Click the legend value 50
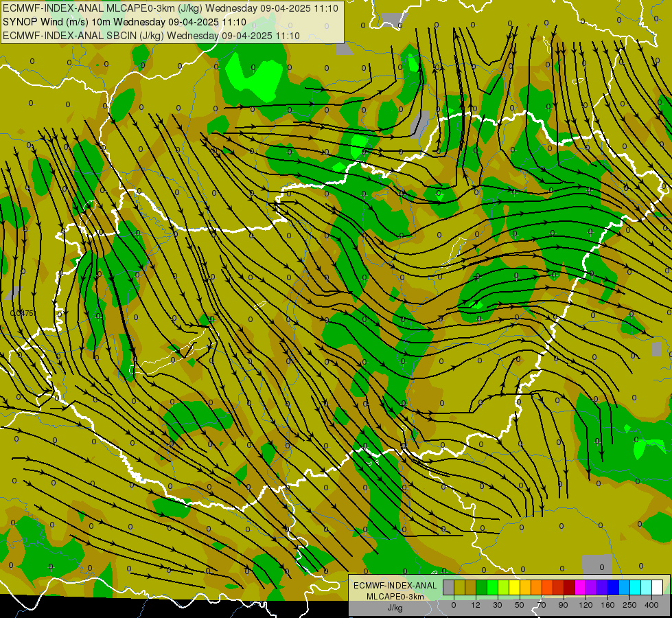672x618 pixels. [x=520, y=605]
